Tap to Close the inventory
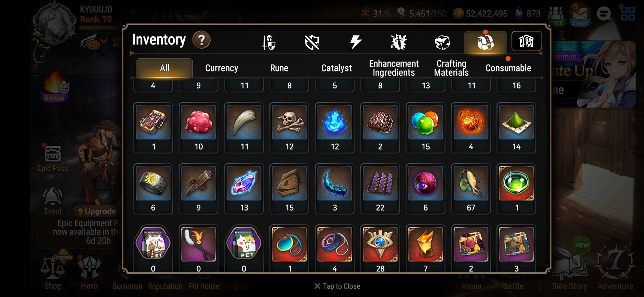This screenshot has width=644, height=297. pos(337,286)
